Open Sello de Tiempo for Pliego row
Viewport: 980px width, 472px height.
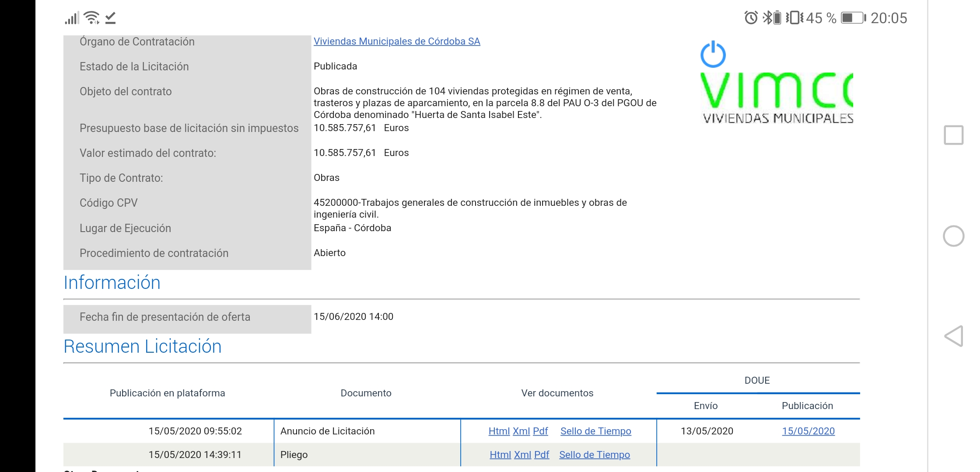coord(594,455)
